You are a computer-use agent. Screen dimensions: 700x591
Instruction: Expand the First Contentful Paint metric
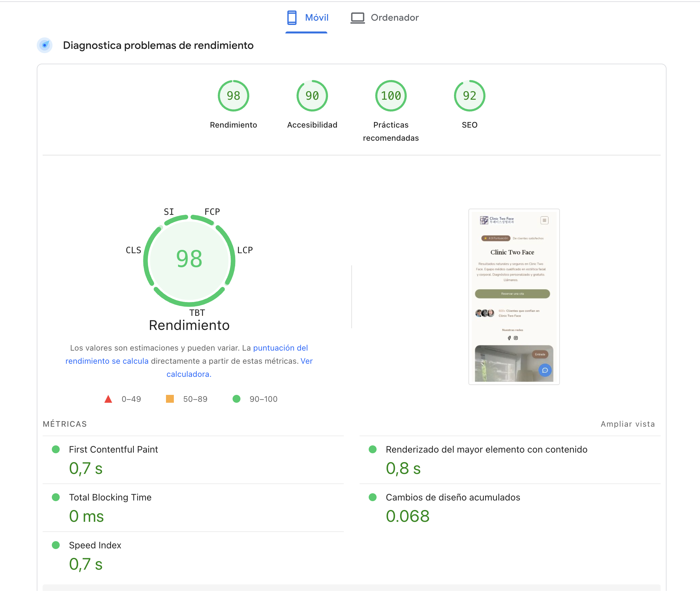(113, 449)
